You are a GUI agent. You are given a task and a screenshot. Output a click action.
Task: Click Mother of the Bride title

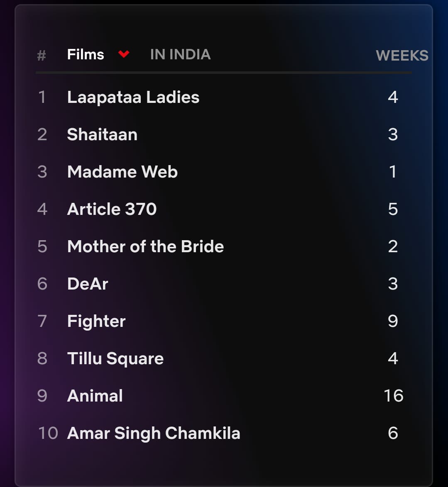tap(145, 246)
